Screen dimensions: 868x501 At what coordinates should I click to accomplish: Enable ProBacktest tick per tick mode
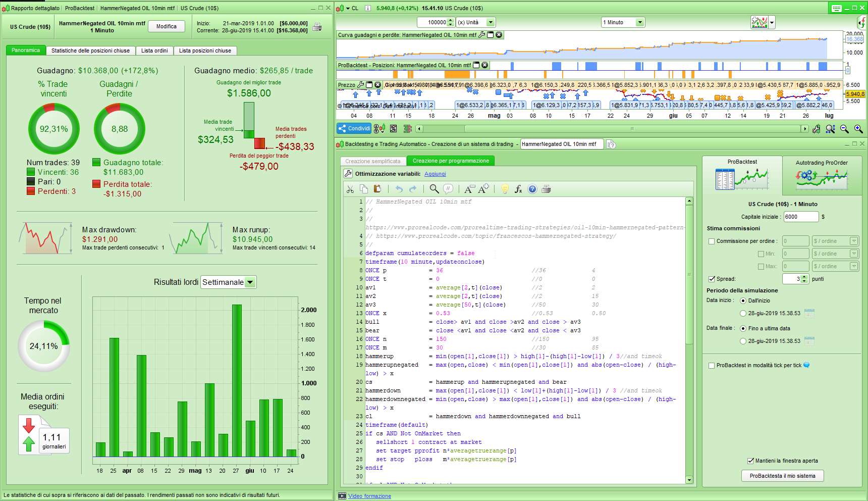tap(712, 365)
